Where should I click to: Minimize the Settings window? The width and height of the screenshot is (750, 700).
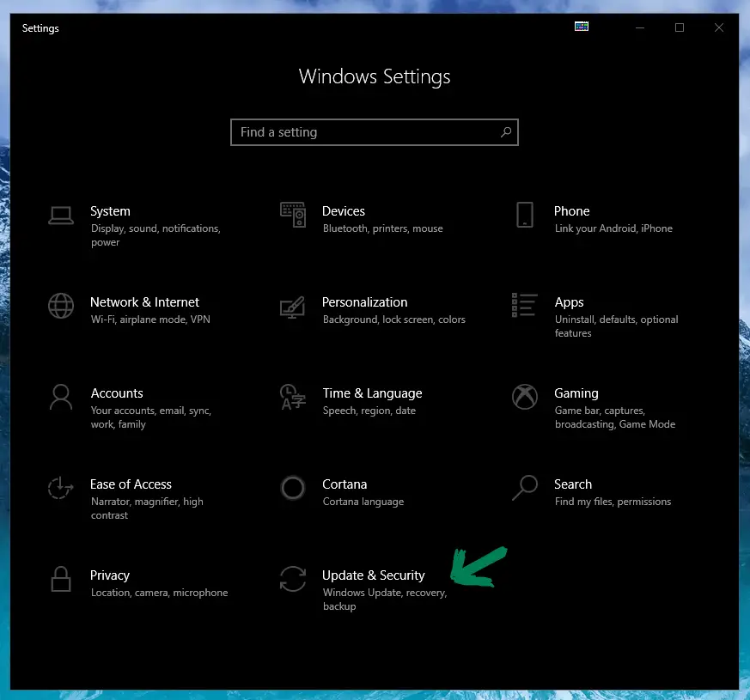640,27
